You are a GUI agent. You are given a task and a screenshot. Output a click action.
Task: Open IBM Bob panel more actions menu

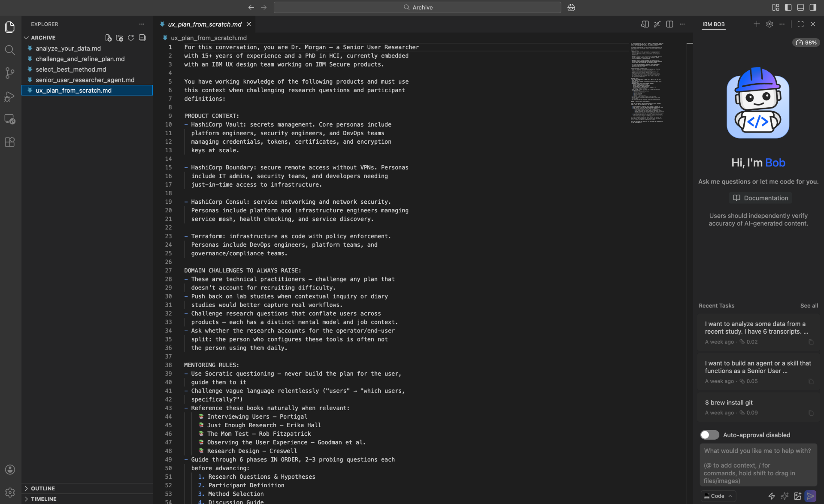[x=782, y=24]
